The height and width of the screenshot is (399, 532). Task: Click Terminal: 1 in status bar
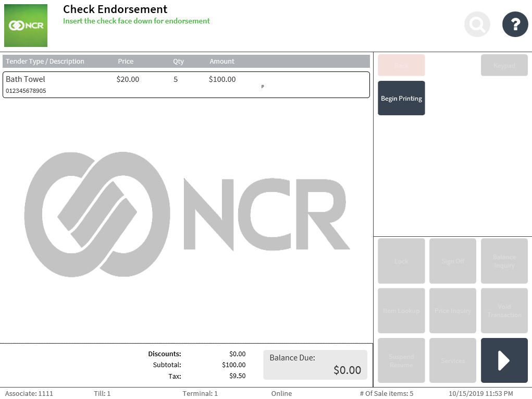pos(200,394)
